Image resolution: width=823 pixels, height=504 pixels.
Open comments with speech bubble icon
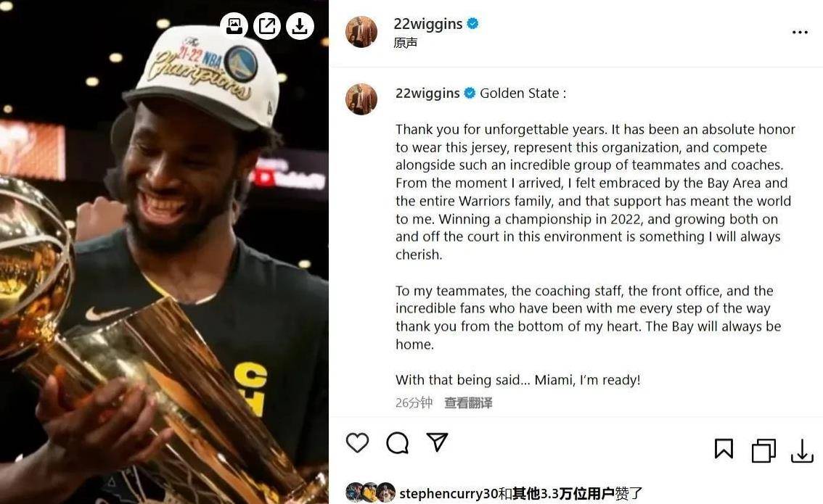[x=397, y=442]
